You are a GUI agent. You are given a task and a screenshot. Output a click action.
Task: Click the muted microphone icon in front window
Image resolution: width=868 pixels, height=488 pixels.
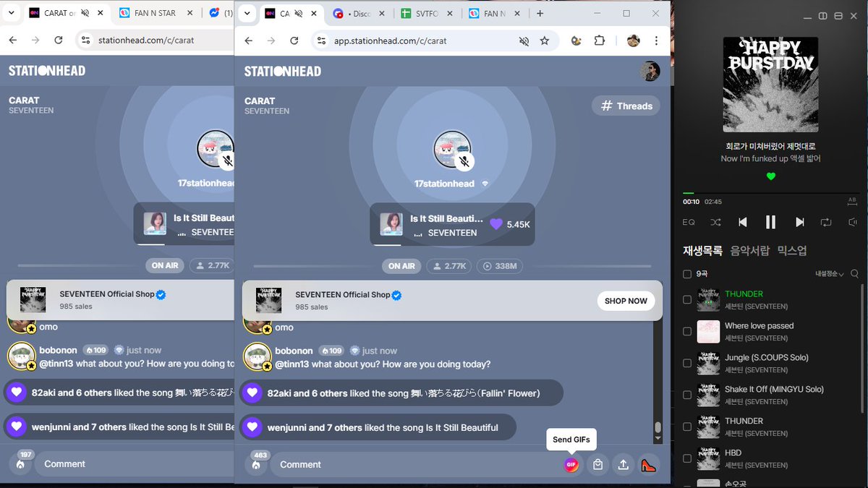click(464, 161)
